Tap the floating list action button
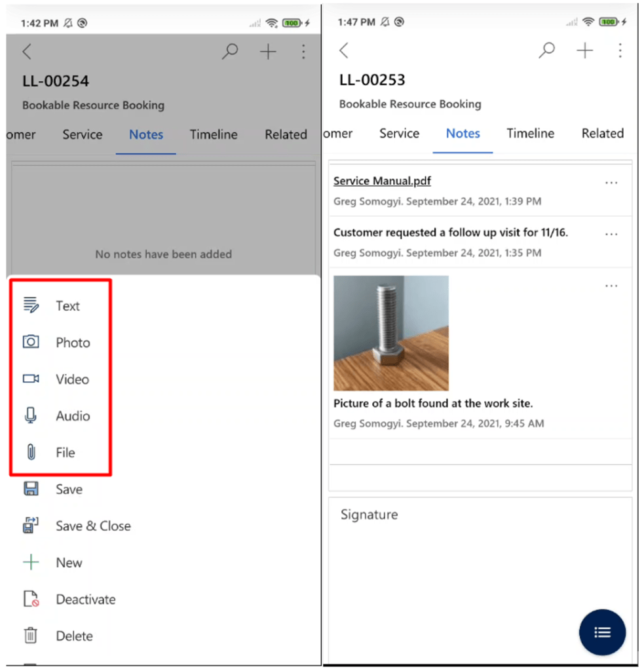Image resolution: width=644 pixels, height=671 pixels. (601, 632)
